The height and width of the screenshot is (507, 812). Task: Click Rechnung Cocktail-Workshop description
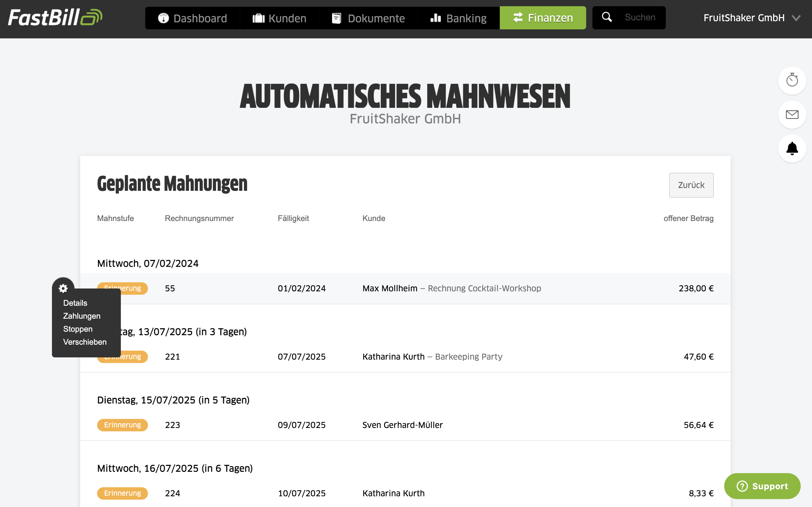(x=484, y=289)
